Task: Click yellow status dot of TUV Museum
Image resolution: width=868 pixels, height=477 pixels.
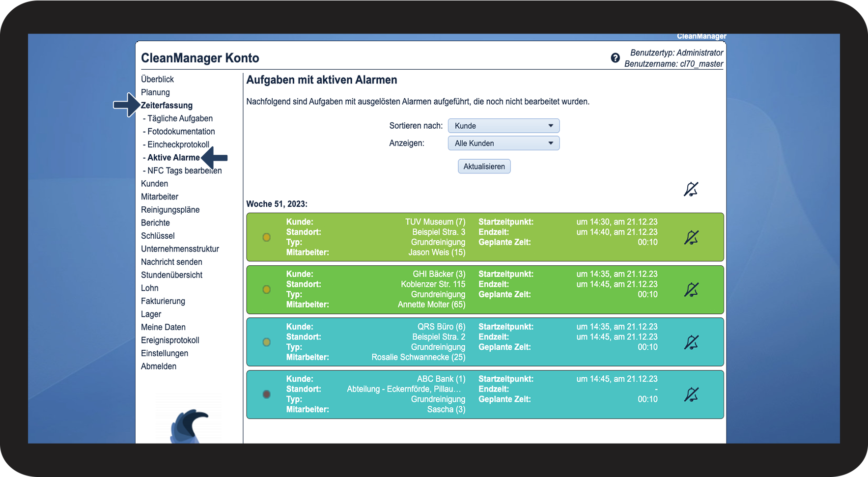Action: (x=267, y=237)
